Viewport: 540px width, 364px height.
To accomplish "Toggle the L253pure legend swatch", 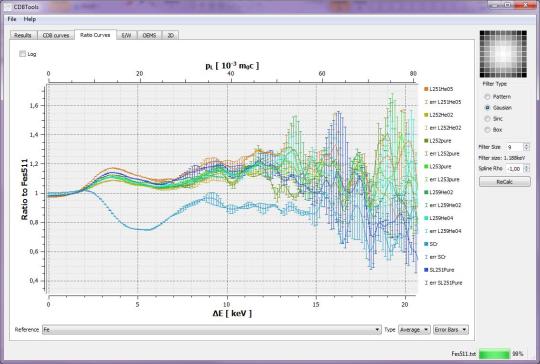I will tap(426, 166).
